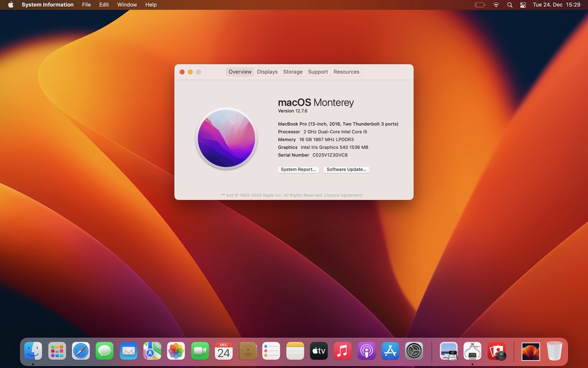
Task: Open the Notes app in the Dock
Action: [x=295, y=351]
